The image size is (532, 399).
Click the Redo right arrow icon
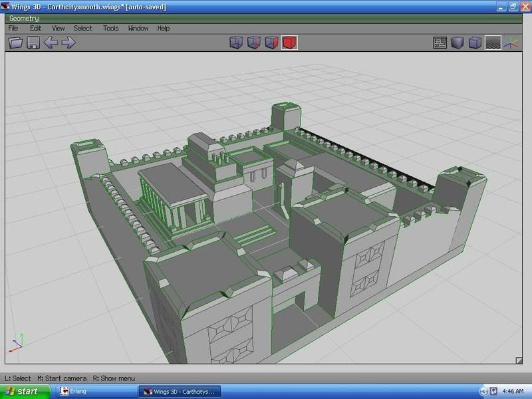(68, 43)
